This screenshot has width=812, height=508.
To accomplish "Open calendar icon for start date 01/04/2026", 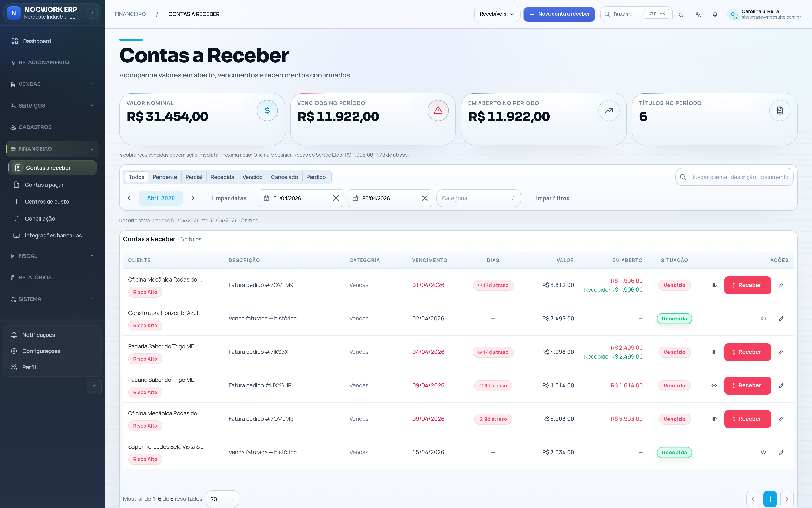I will point(266,198).
